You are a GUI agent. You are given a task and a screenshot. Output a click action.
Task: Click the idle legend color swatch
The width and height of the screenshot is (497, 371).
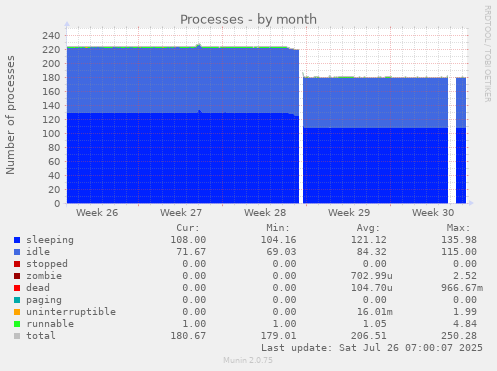click(17, 252)
